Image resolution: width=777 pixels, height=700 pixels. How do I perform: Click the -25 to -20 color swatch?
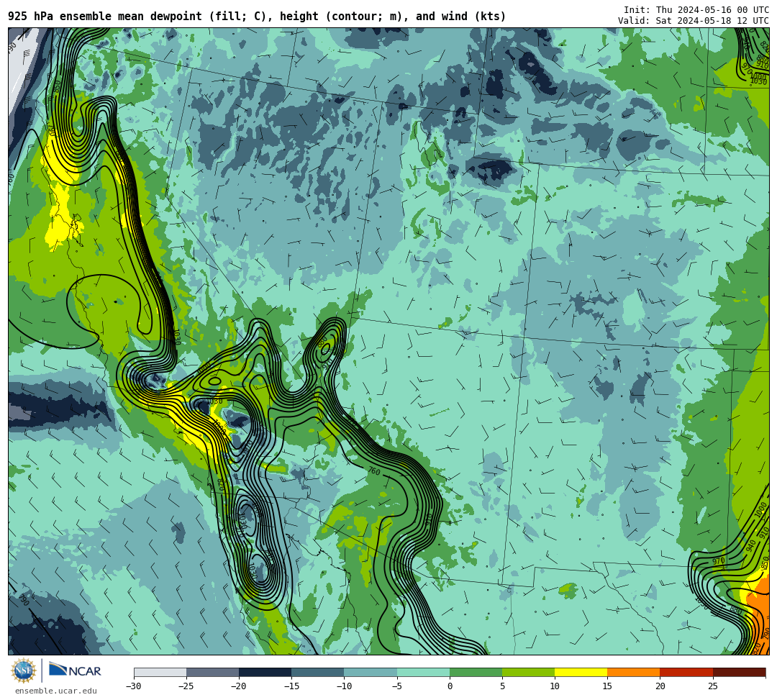[212, 672]
